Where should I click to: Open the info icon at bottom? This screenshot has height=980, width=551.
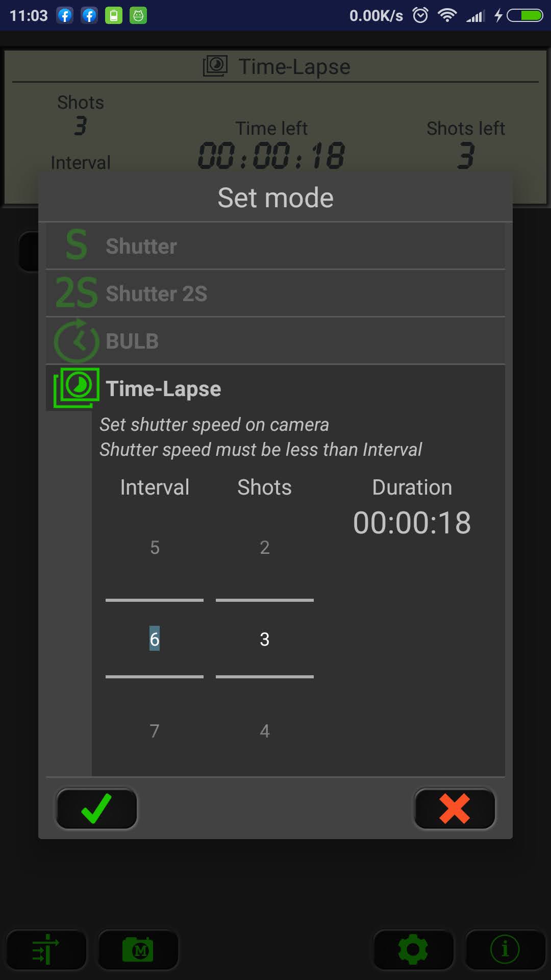click(x=505, y=950)
